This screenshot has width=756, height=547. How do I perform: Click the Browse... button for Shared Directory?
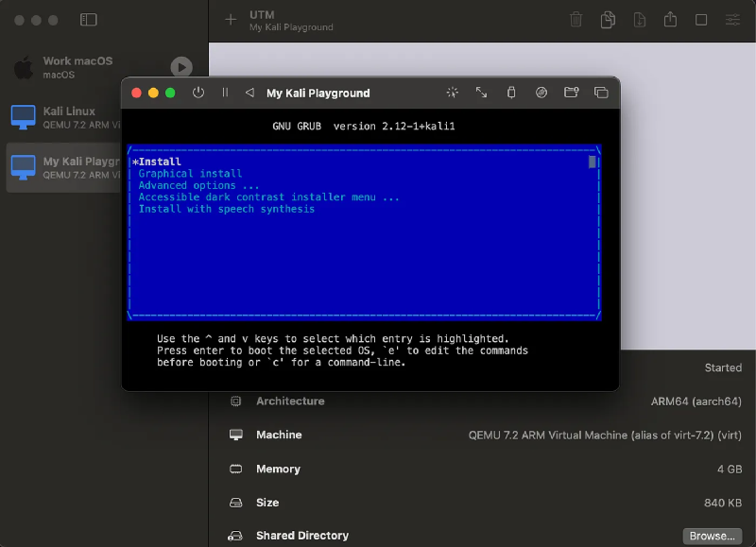coord(712,536)
